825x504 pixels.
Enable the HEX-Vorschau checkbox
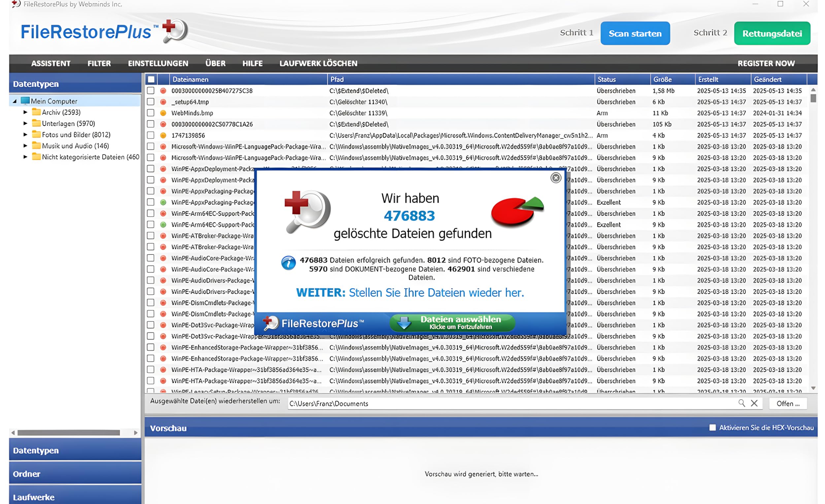click(712, 427)
